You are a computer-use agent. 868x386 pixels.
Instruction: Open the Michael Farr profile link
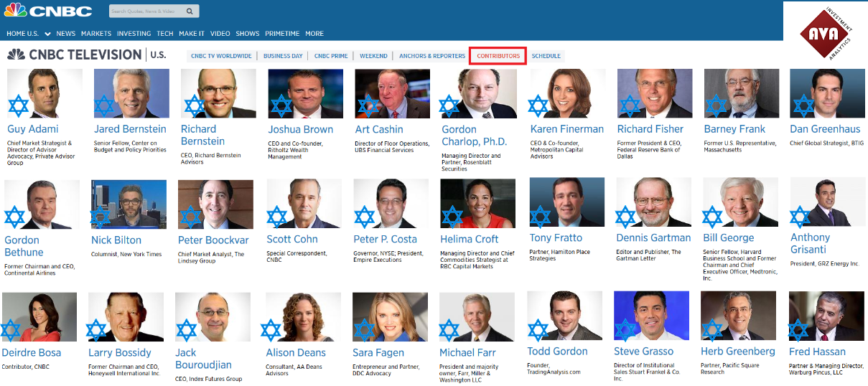(x=467, y=352)
